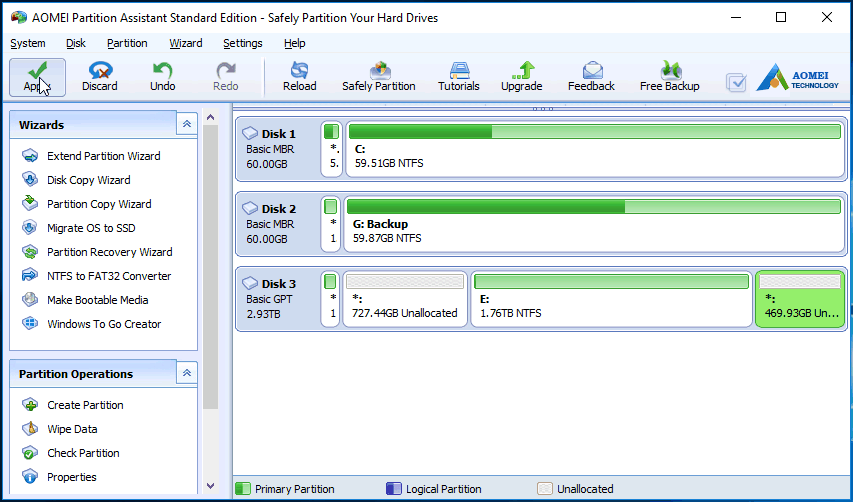Open the AOMEI Technology logo link
853x502 pixels.
tap(798, 78)
